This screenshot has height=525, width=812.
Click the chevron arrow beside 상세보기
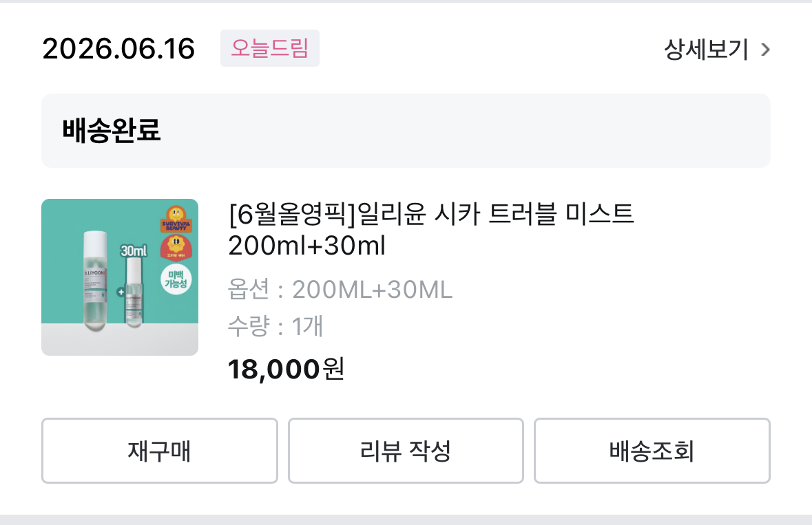765,50
